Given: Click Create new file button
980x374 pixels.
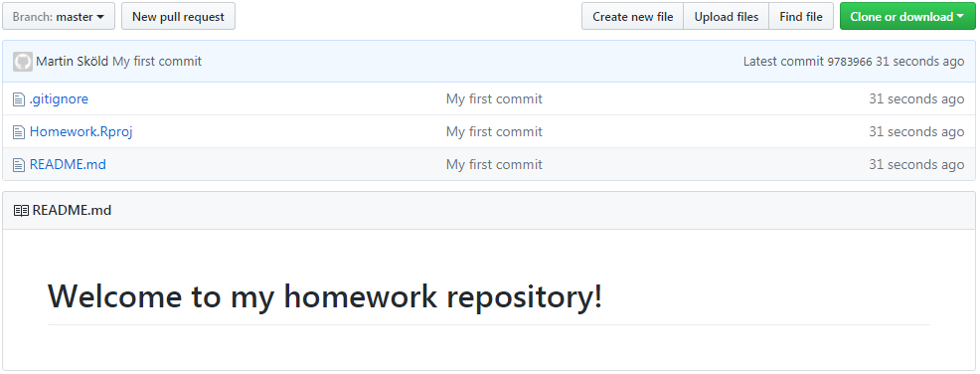Looking at the screenshot, I should pyautogui.click(x=632, y=16).
